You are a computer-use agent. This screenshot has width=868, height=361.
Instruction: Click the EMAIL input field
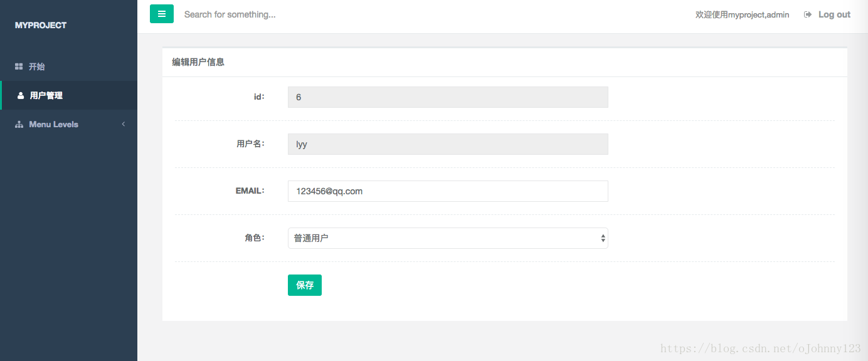pos(448,191)
